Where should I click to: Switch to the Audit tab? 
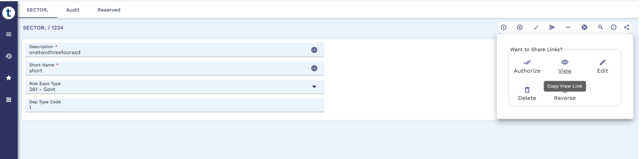click(x=72, y=10)
